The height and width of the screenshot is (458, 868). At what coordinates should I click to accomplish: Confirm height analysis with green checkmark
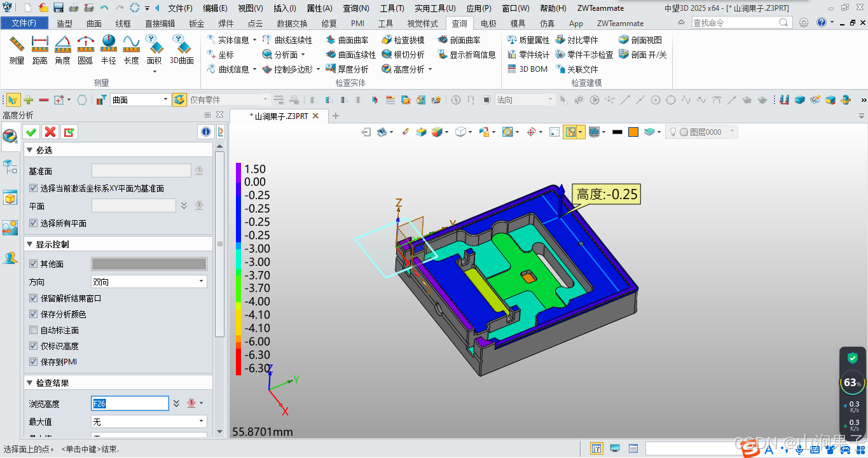point(31,132)
